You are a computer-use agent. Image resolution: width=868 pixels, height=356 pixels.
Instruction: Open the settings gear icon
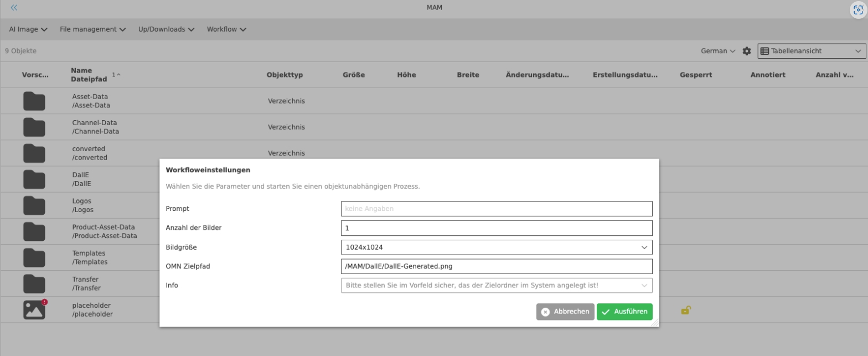747,51
